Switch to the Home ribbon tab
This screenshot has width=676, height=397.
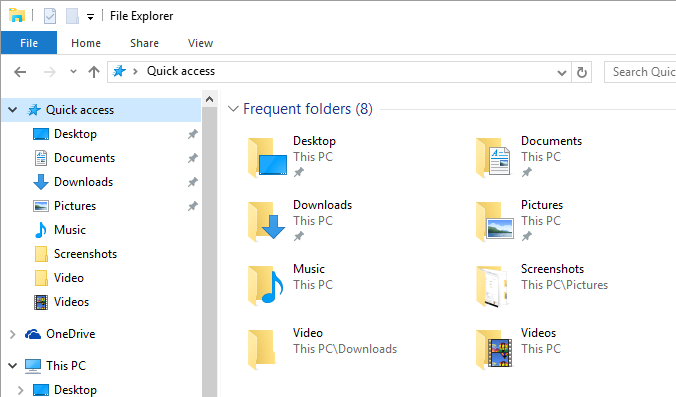pyautogui.click(x=86, y=43)
